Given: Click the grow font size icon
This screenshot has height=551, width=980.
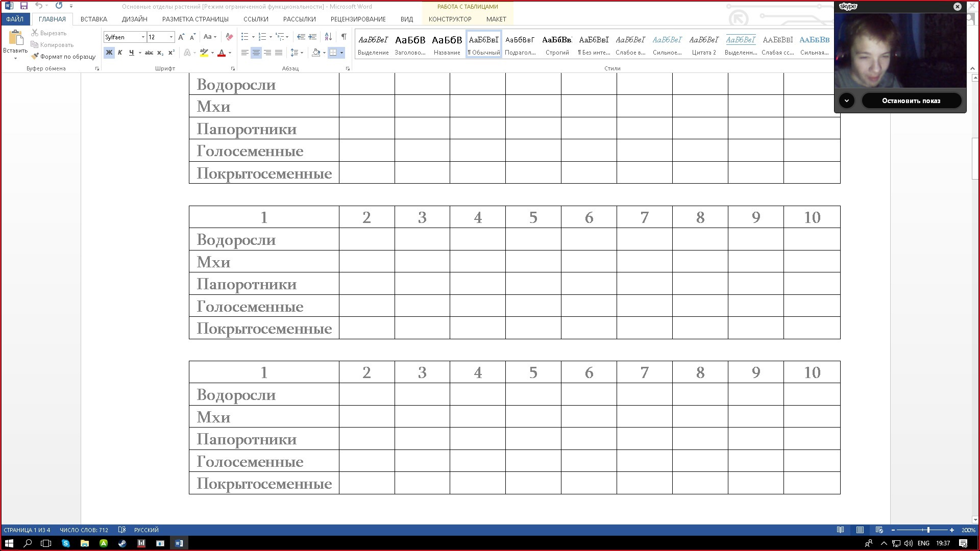Looking at the screenshot, I should pos(181,37).
